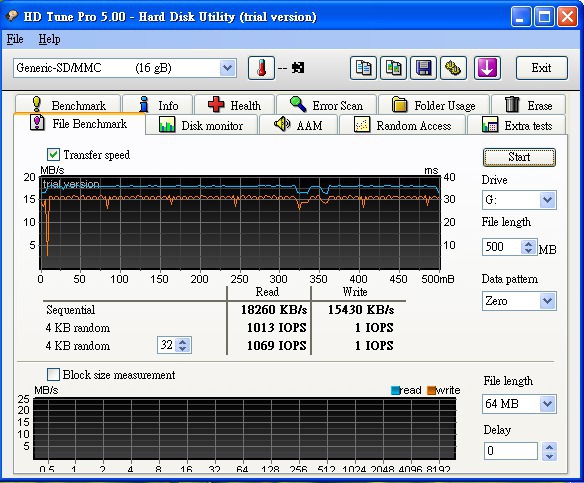Click the Erase trash can icon
584x483 pixels.
coord(512,104)
